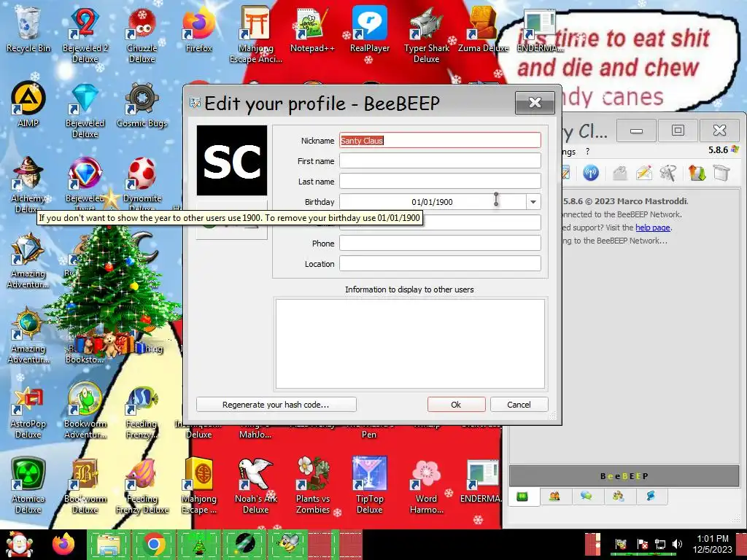The width and height of the screenshot is (747, 560).
Task: Select the Bejeweled 2 Deluxe desktop icon
Action: click(x=85, y=34)
